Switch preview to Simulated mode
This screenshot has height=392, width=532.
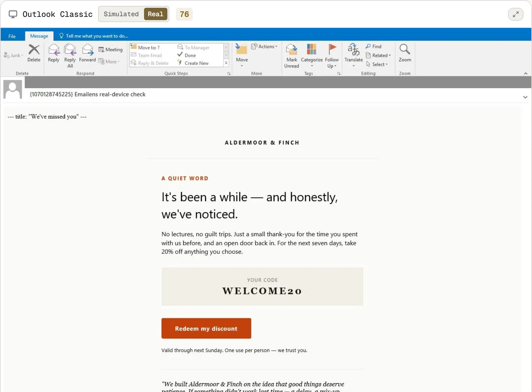tap(121, 14)
